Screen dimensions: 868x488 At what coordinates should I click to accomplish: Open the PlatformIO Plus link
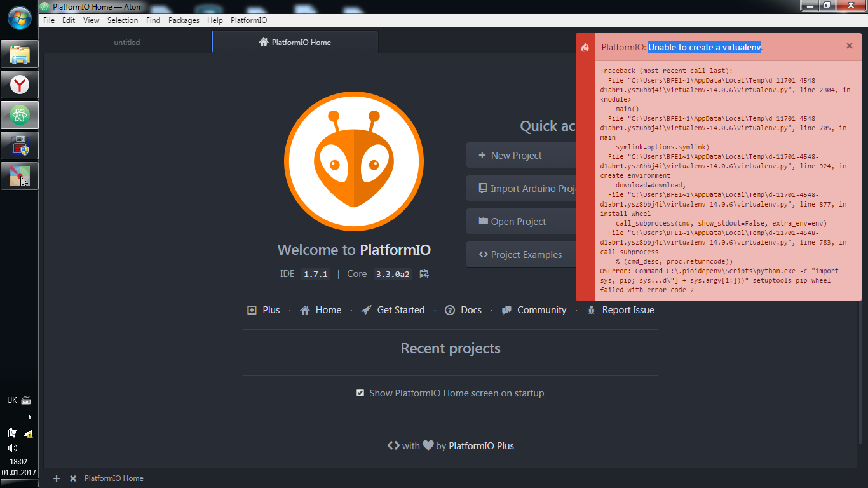(x=481, y=445)
